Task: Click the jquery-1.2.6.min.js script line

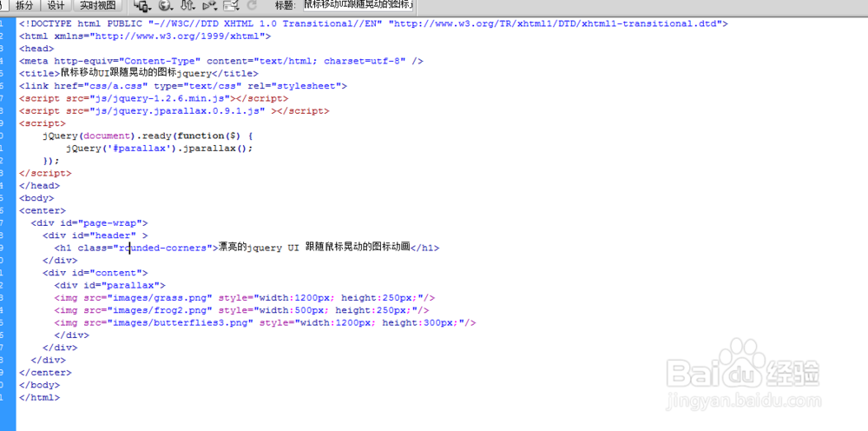Action: (154, 98)
